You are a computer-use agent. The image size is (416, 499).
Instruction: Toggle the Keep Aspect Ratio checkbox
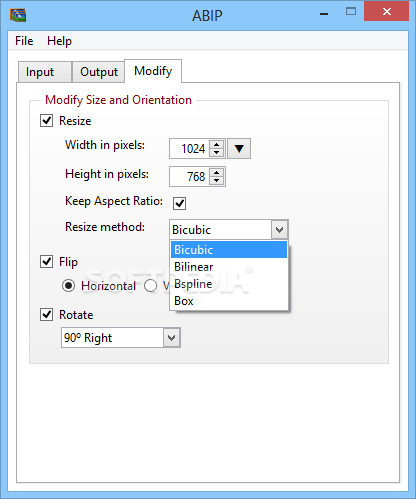(x=179, y=203)
